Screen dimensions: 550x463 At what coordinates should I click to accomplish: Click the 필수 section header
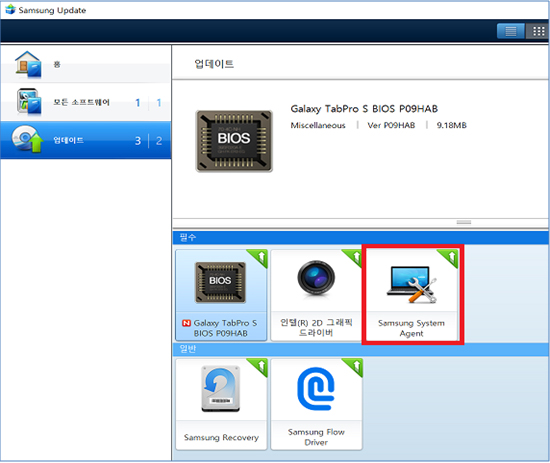(x=361, y=237)
